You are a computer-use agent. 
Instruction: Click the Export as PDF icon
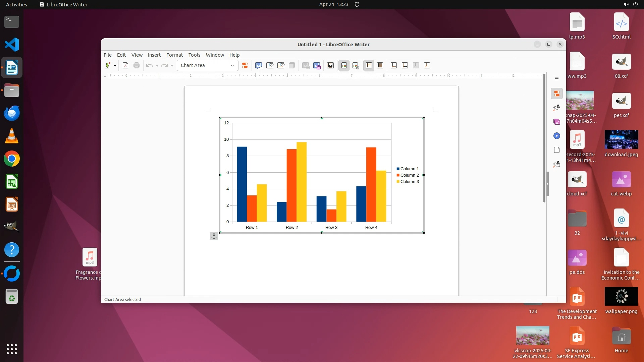tap(125, 65)
